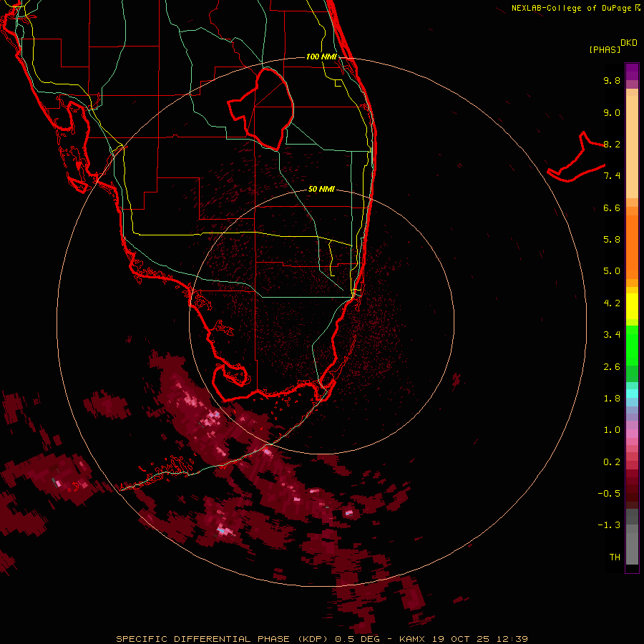Pick the yellow color bar segment
The width and height of the screenshot is (644, 644).
tap(632, 306)
